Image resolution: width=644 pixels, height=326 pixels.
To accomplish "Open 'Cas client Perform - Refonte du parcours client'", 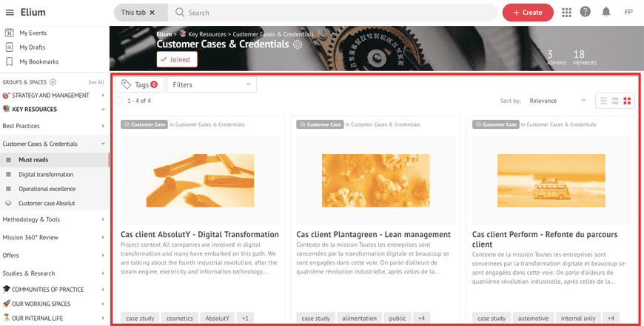I will (x=545, y=239).
